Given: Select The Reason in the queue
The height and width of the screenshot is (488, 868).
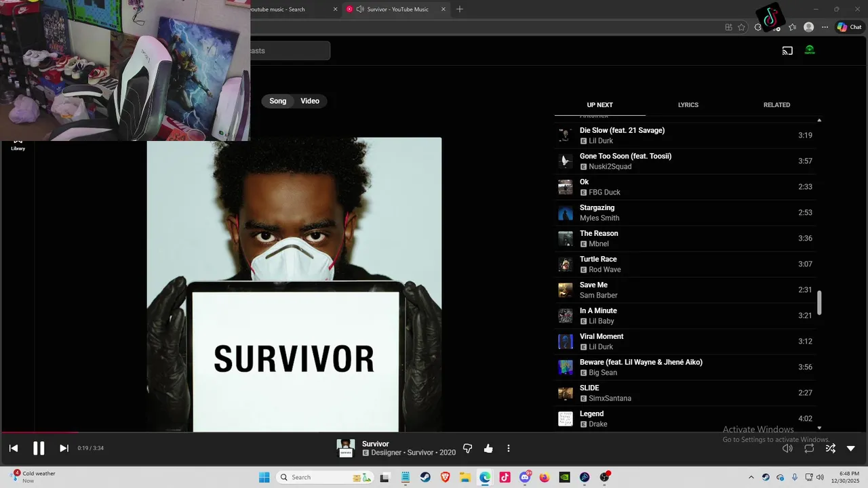Looking at the screenshot, I should pyautogui.click(x=685, y=239).
